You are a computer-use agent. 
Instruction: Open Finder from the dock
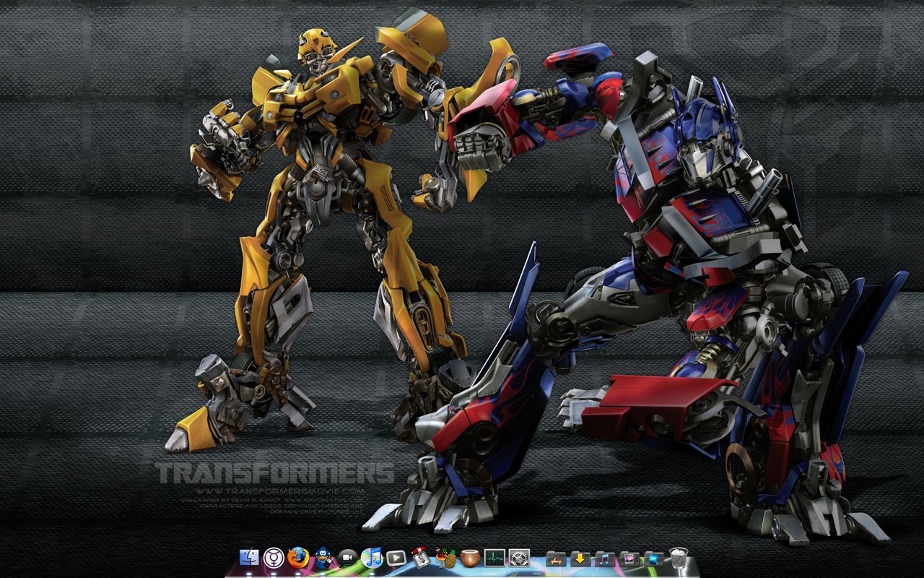[249, 557]
